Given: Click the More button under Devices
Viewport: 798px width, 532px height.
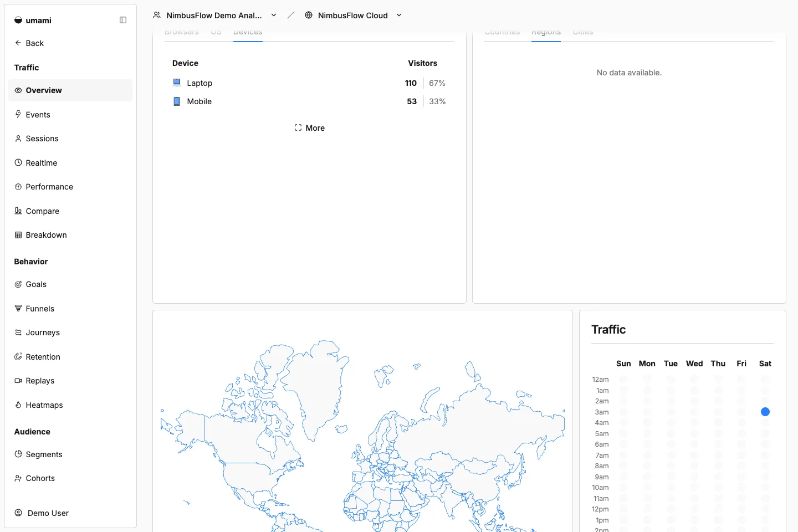Looking at the screenshot, I should pos(309,128).
